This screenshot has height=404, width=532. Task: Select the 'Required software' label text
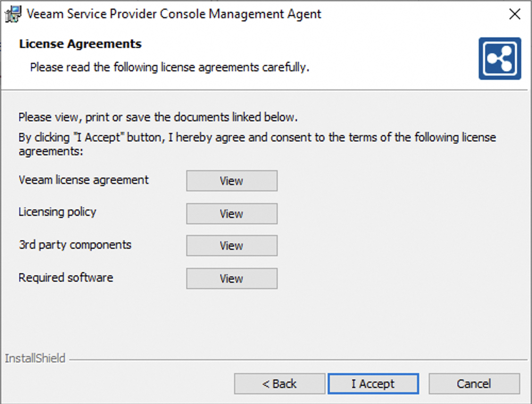point(66,277)
